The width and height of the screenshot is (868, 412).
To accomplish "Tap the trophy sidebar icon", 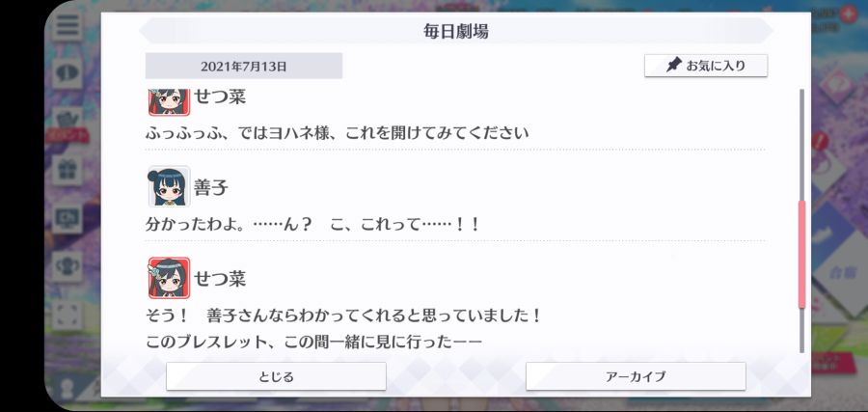I will (x=68, y=265).
